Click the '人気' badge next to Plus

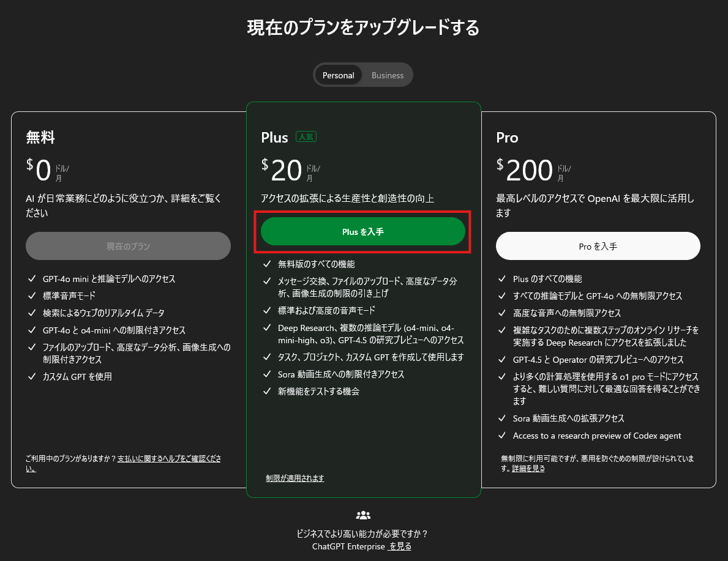click(x=306, y=137)
